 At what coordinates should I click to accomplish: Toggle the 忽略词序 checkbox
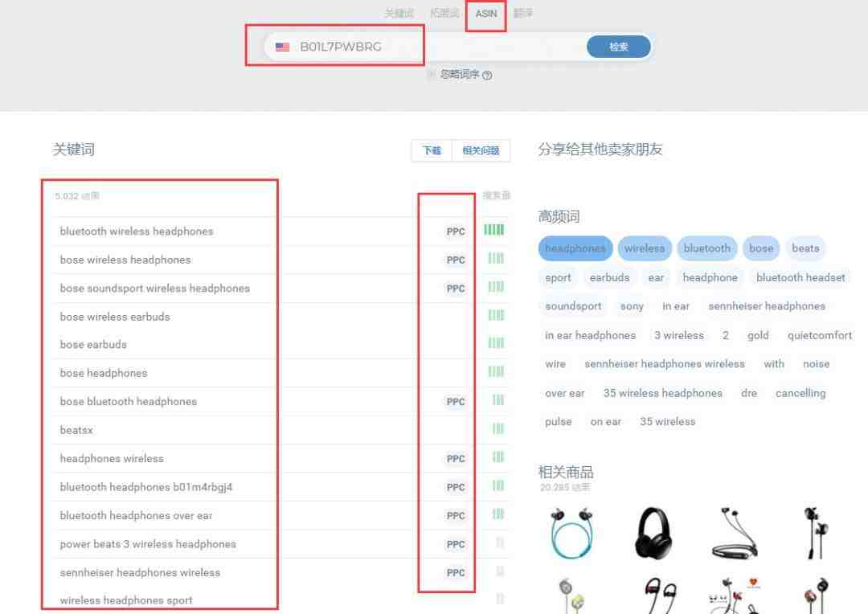click(x=432, y=75)
